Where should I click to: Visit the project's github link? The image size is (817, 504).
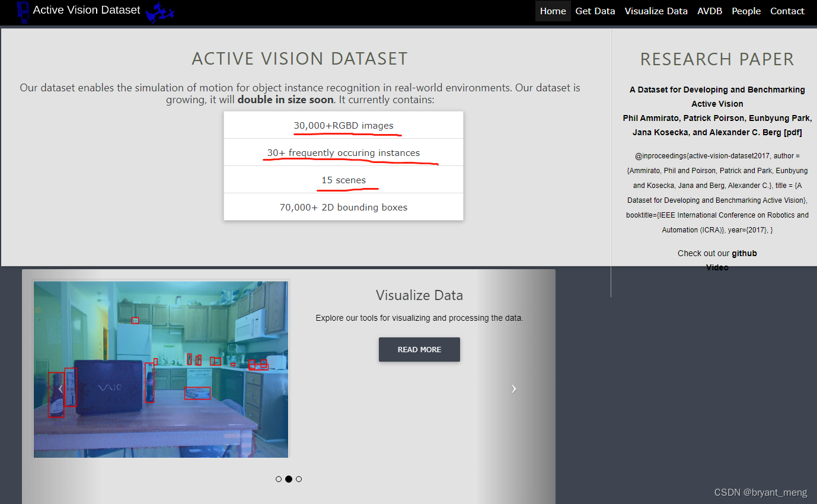[x=744, y=253]
